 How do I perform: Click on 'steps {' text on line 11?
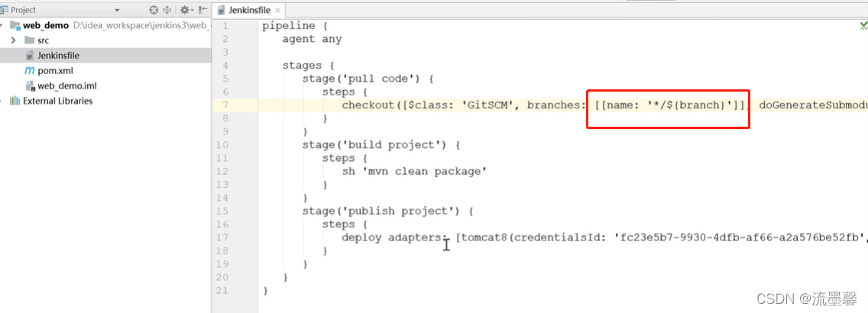point(345,158)
